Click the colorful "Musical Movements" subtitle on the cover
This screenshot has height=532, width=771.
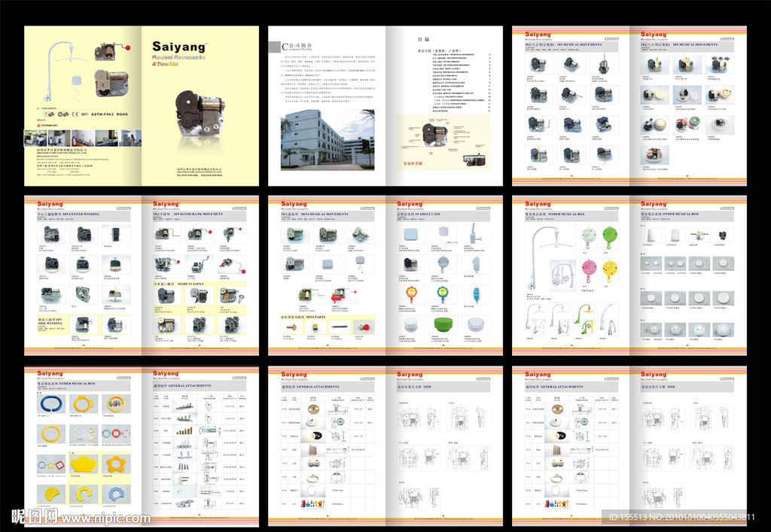(178, 57)
